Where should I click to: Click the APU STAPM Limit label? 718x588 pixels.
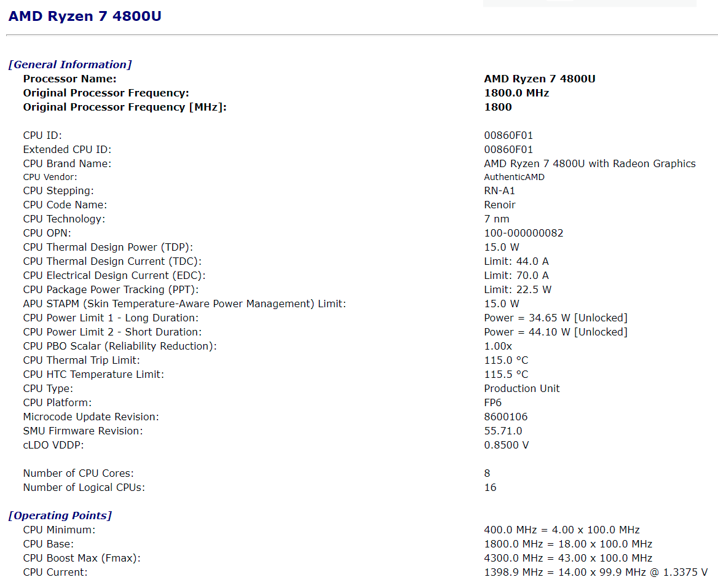(x=184, y=304)
